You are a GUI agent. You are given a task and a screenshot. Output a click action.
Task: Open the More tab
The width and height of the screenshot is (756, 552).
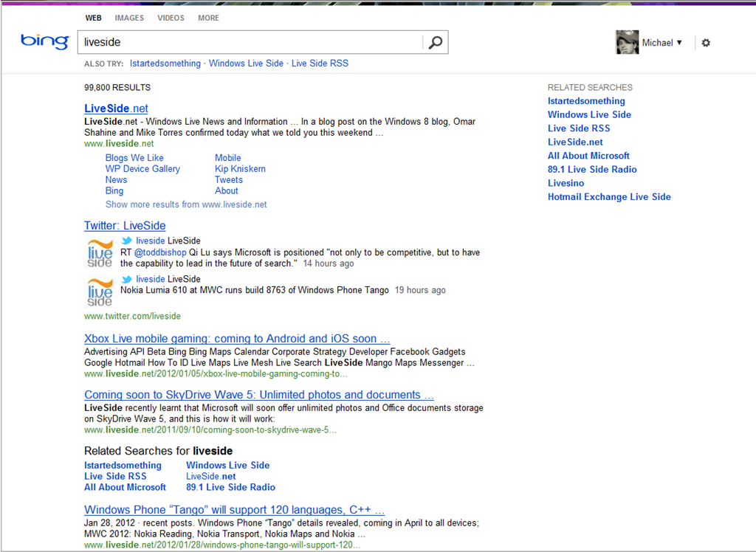(x=208, y=18)
